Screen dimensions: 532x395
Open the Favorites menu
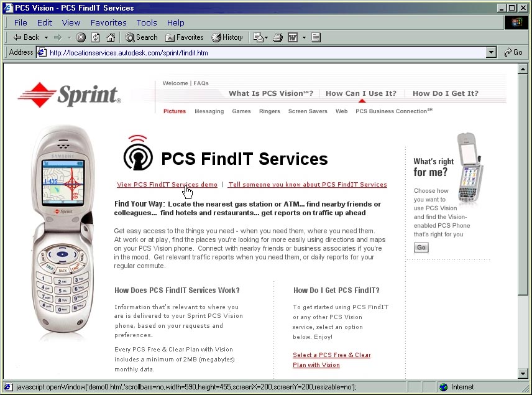click(109, 23)
